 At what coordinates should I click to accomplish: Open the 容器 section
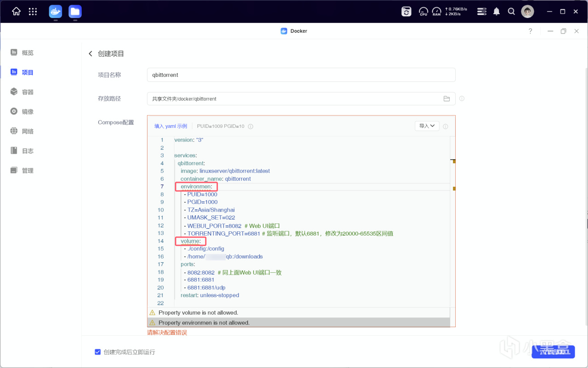(22, 92)
